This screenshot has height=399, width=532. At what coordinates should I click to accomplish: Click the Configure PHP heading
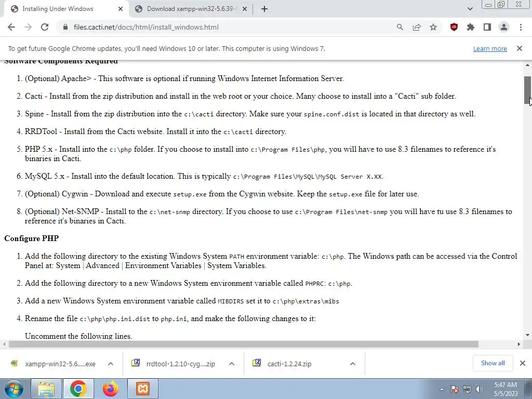pyautogui.click(x=32, y=238)
